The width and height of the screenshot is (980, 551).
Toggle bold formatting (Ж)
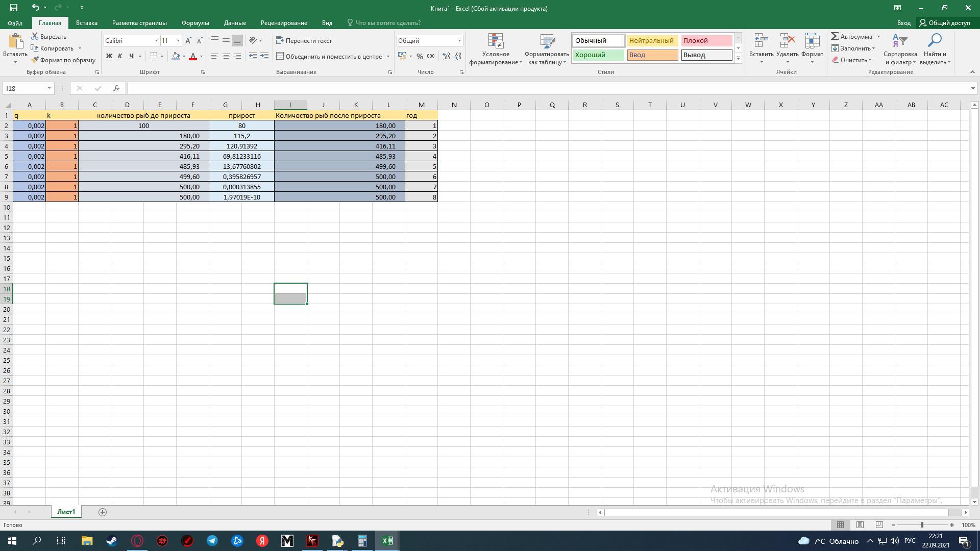[x=109, y=56]
